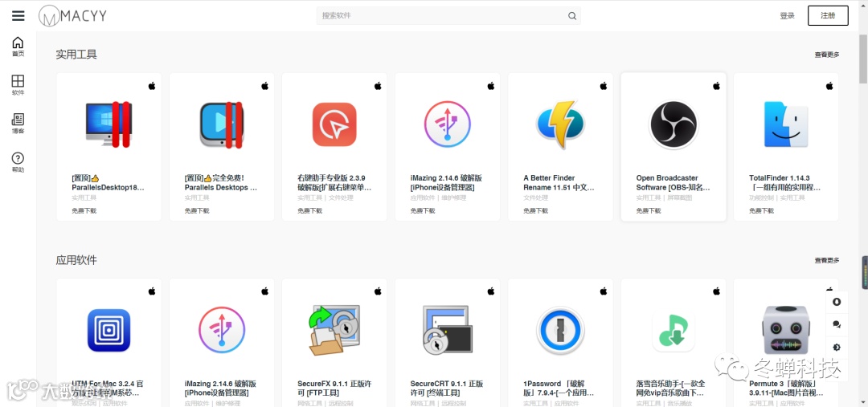Open UTM For Mac blue icon

tap(108, 330)
